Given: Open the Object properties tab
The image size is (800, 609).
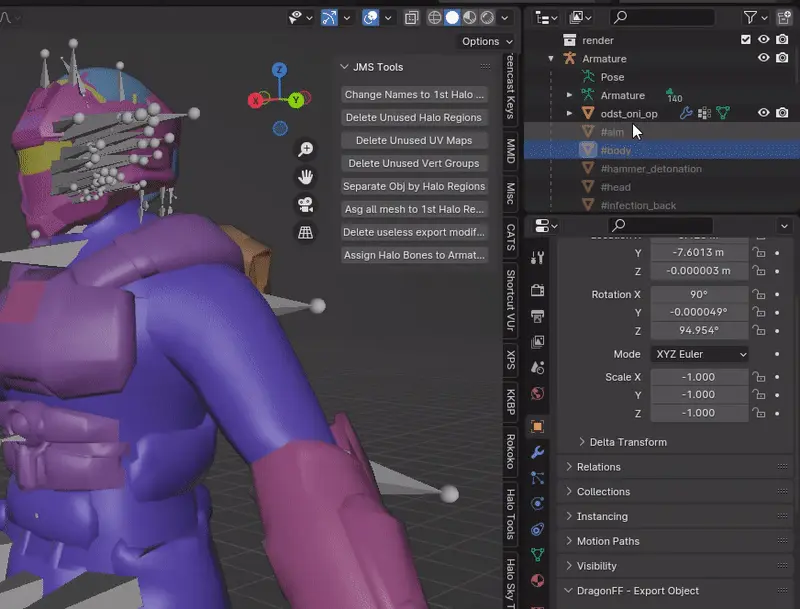Looking at the screenshot, I should pyautogui.click(x=537, y=426).
